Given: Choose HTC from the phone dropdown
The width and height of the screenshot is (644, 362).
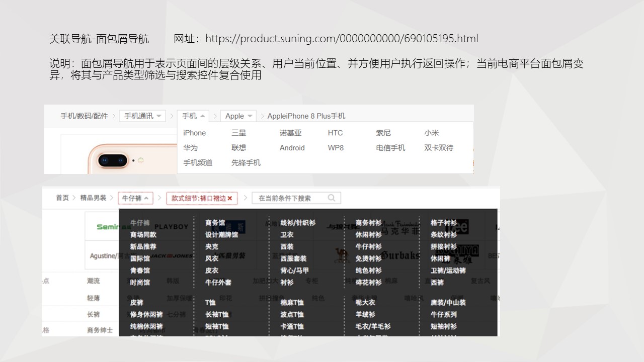Looking at the screenshot, I should [335, 133].
